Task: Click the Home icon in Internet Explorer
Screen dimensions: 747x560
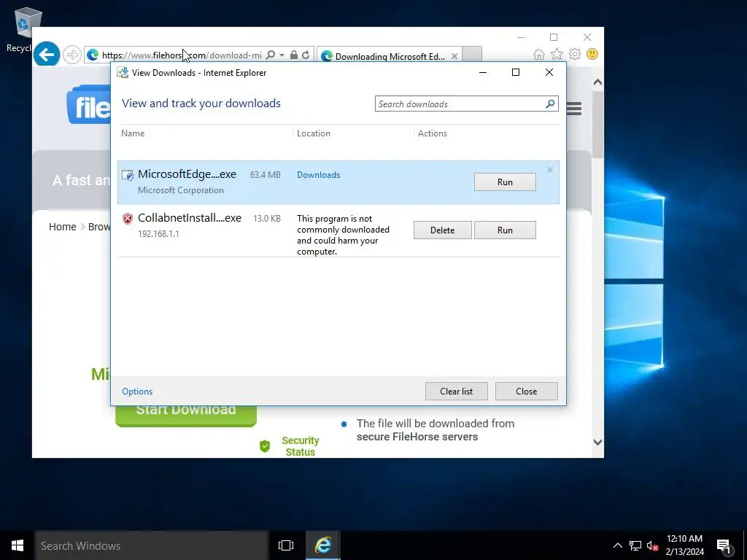Action: [539, 54]
